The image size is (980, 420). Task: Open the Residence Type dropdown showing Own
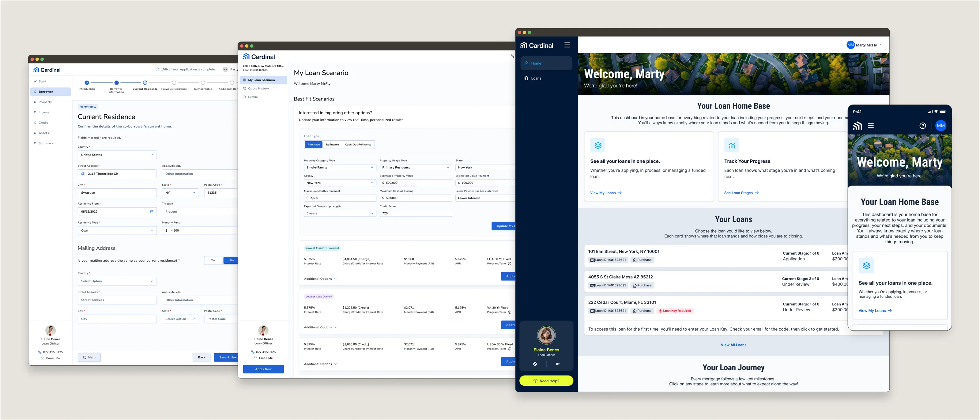pyautogui.click(x=117, y=231)
